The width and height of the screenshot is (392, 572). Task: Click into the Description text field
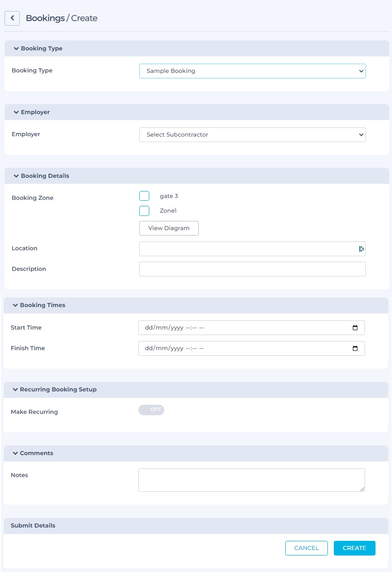[252, 269]
